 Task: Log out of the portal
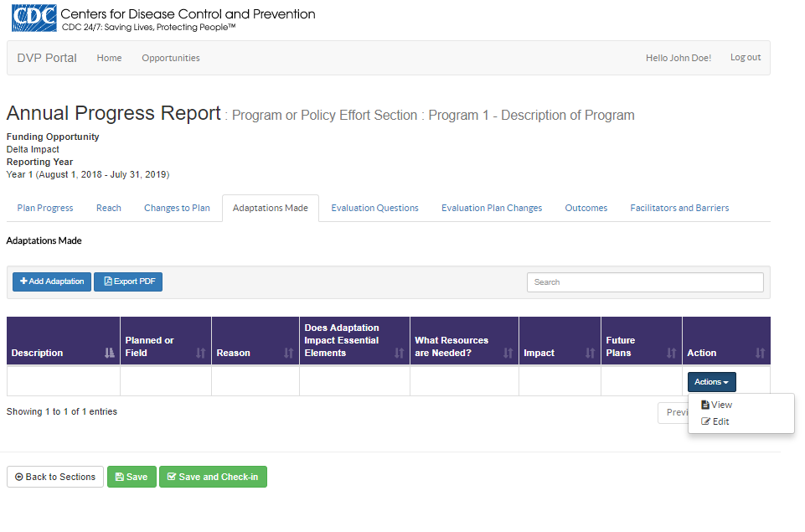745,58
